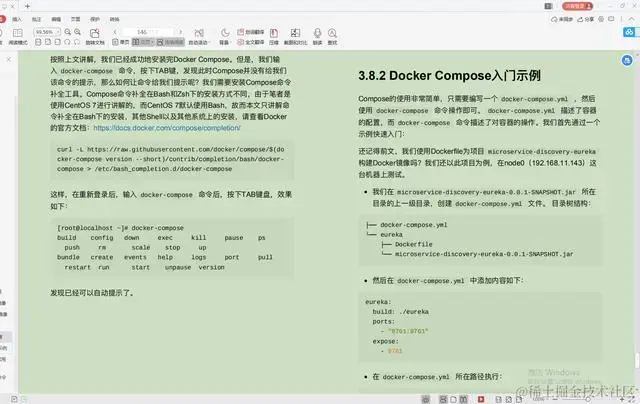Open the docs.docker.com compose completion link

click(167, 128)
